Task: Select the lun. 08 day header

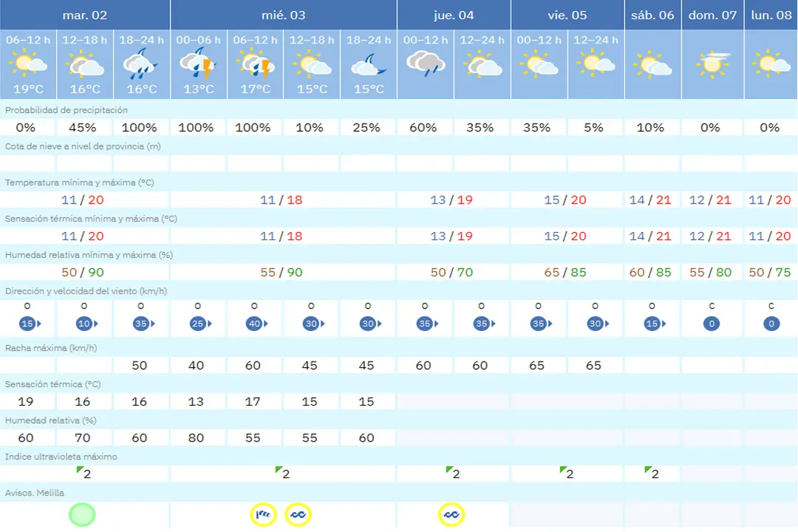Action: pyautogui.click(x=771, y=15)
